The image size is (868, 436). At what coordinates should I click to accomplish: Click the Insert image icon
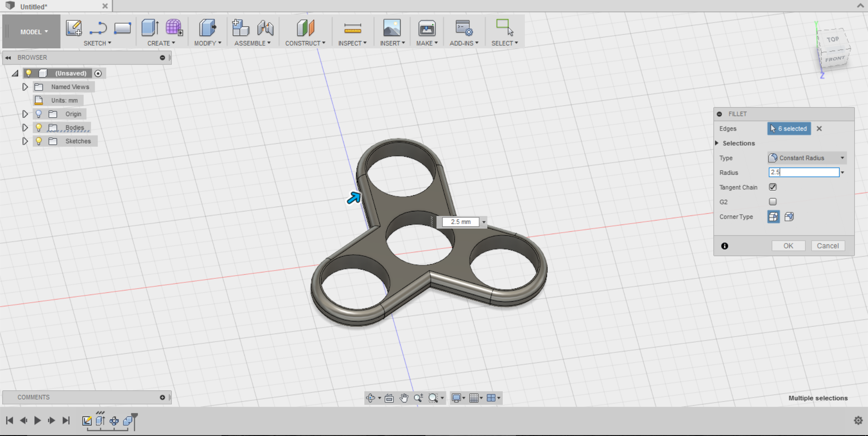pyautogui.click(x=392, y=28)
